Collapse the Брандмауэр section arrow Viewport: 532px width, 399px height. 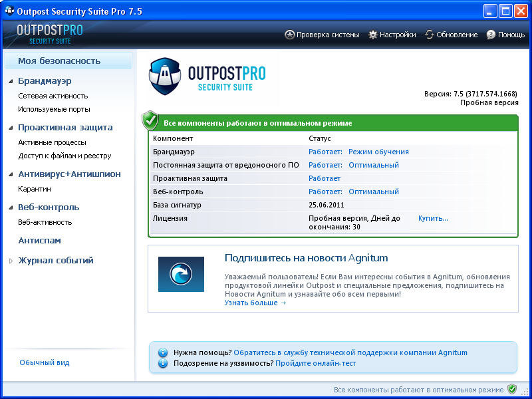pos(11,81)
